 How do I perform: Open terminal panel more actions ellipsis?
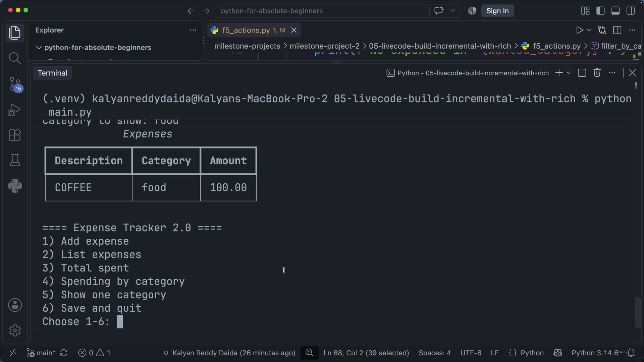(612, 73)
